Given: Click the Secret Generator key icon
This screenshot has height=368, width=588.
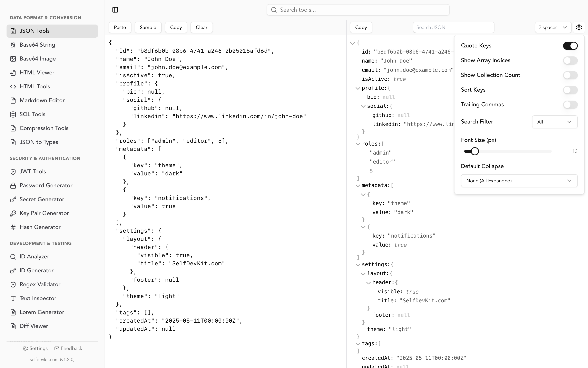Looking at the screenshot, I should tap(13, 199).
